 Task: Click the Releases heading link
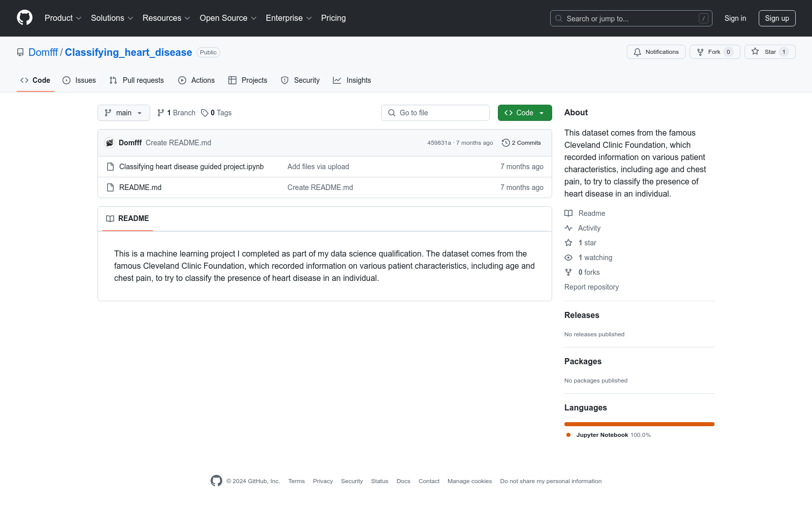point(582,315)
